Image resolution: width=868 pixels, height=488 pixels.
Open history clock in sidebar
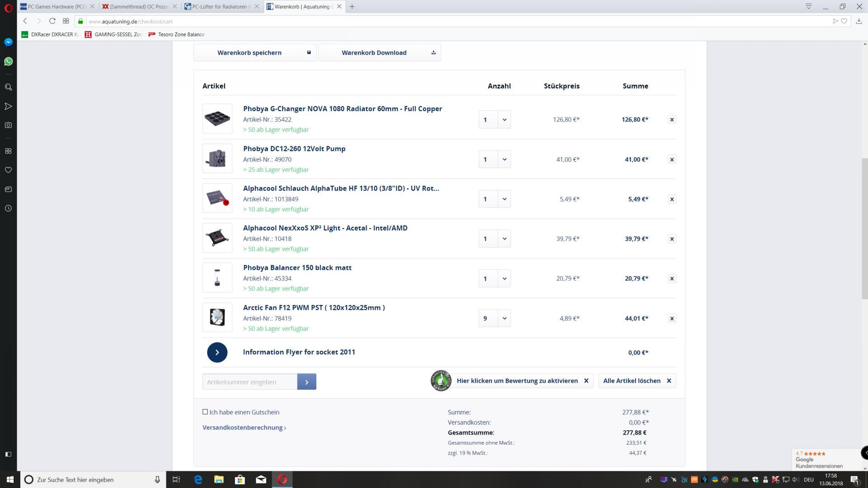pos(8,208)
